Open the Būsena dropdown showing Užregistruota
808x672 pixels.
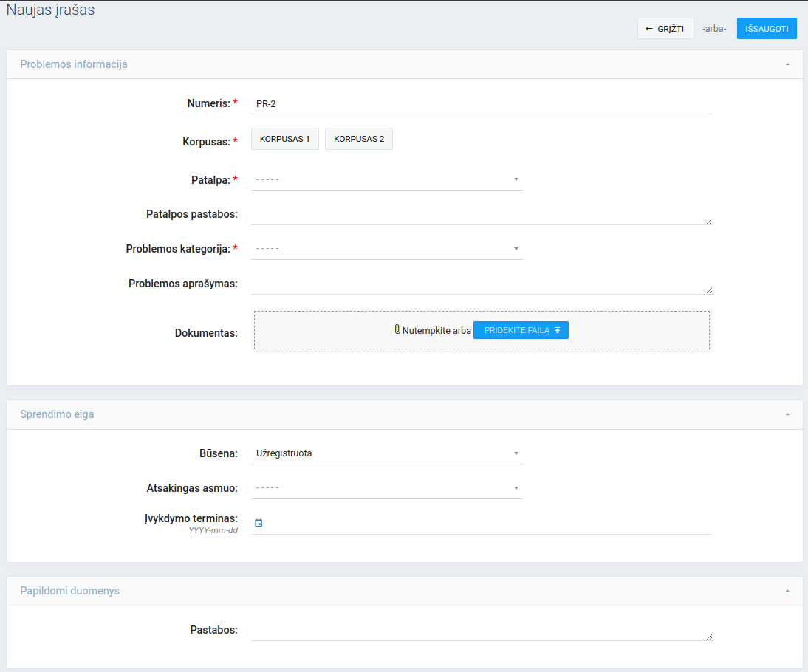[x=387, y=453]
